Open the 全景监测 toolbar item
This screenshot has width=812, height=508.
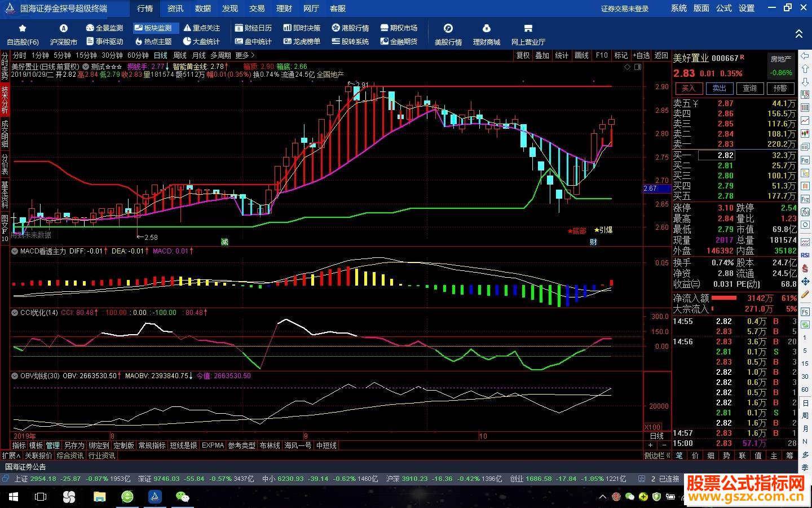click(104, 28)
